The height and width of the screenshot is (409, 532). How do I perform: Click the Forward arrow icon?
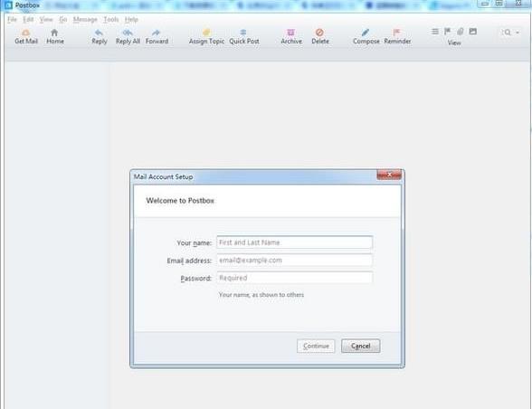click(x=156, y=33)
